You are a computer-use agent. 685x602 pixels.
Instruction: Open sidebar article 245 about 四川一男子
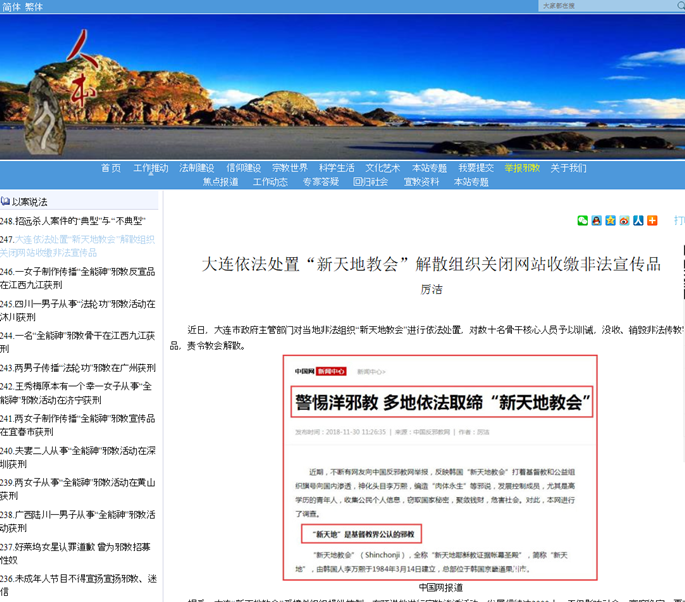(x=78, y=310)
